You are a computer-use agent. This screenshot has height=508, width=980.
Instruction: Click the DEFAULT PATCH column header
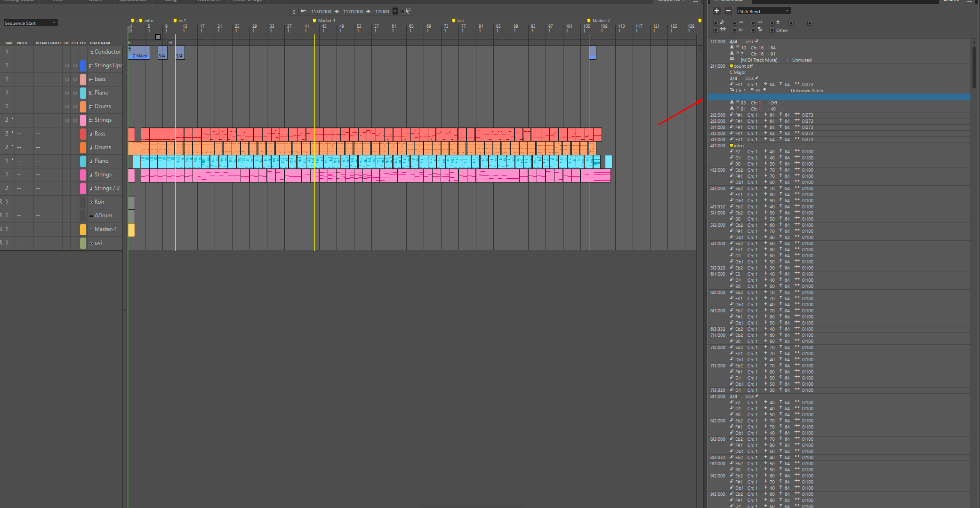(x=48, y=43)
